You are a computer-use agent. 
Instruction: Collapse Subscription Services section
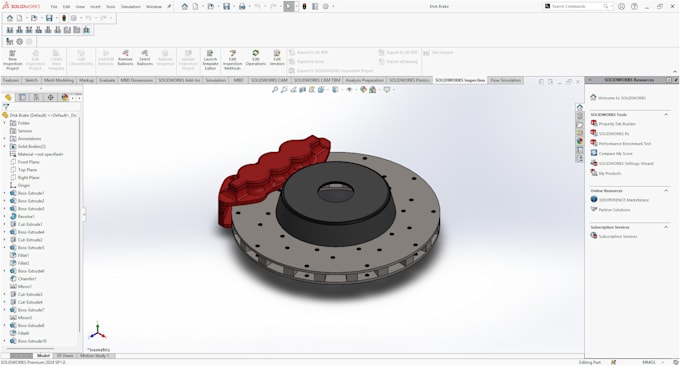tap(666, 227)
